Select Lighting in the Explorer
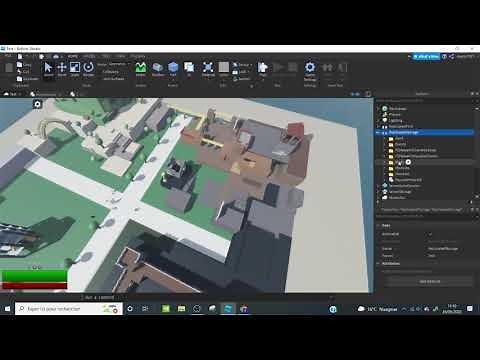Image resolution: width=480 pixels, height=360 pixels. pyautogui.click(x=395, y=121)
